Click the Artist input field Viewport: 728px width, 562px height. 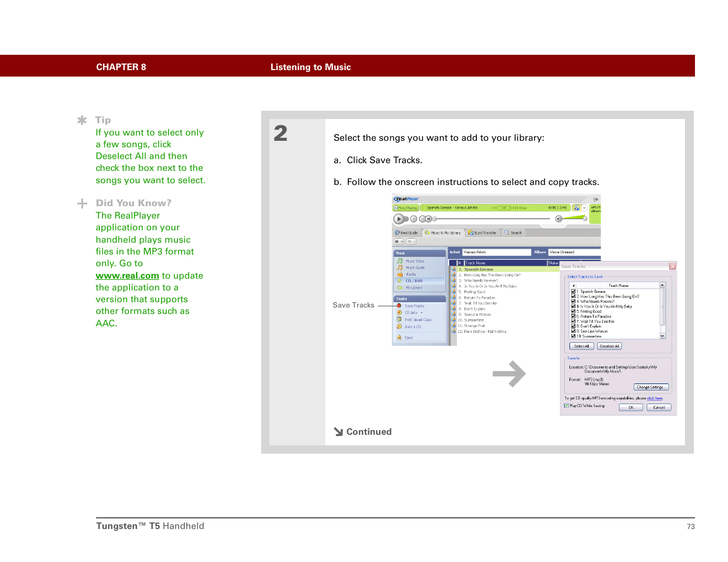point(496,252)
